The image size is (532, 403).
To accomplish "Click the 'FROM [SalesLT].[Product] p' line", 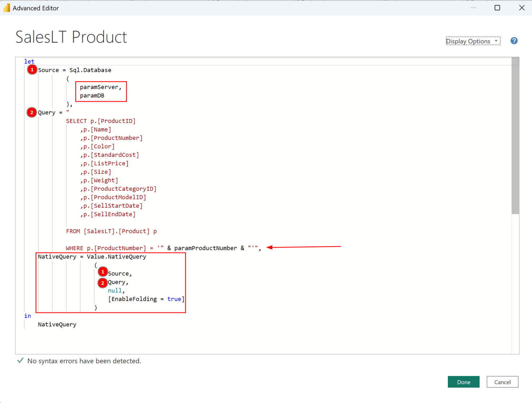I will pos(111,231).
